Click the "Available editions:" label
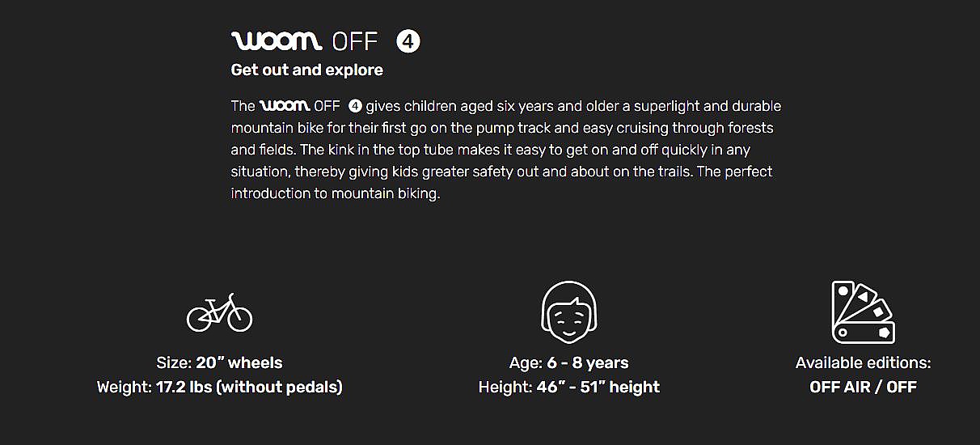Image resolution: width=980 pixels, height=445 pixels. [x=863, y=362]
